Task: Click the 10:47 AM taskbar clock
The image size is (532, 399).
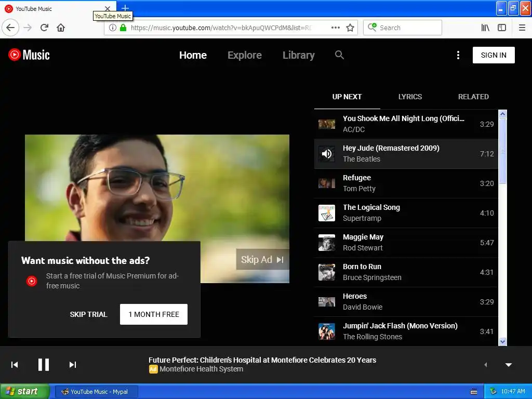Action: click(x=513, y=392)
